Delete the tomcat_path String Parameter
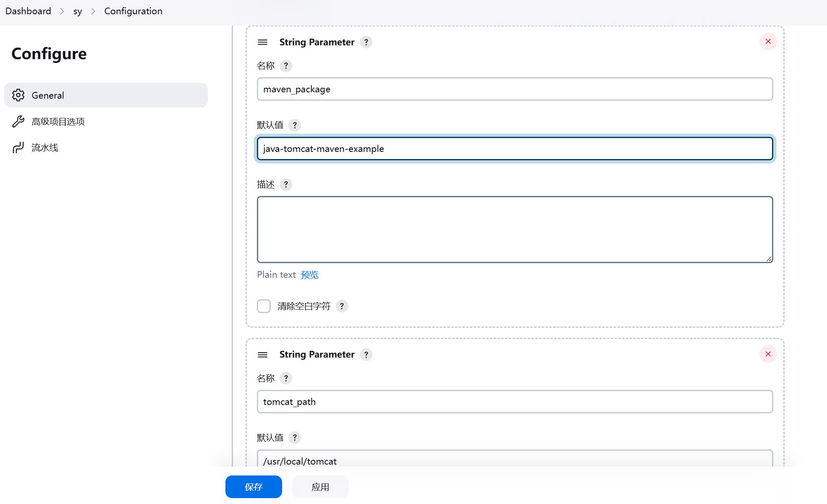Screen dimensions: 827x504 [x=768, y=354]
